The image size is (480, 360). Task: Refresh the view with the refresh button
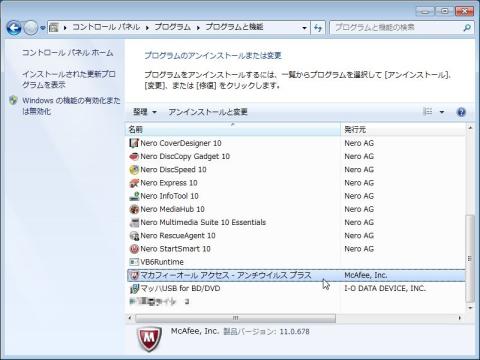(318, 28)
